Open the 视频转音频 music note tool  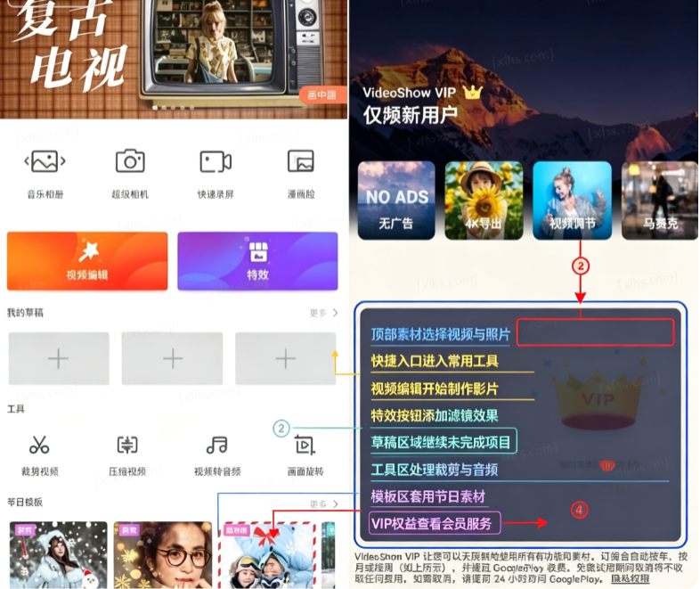[x=217, y=445]
